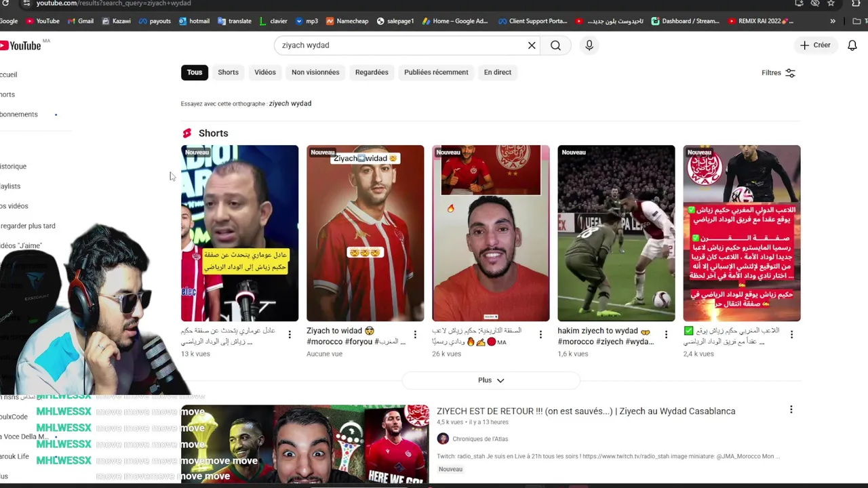The height and width of the screenshot is (488, 868).
Task: Open the YouTube bookmark in bookmarks bar
Action: pyautogui.click(x=43, y=21)
